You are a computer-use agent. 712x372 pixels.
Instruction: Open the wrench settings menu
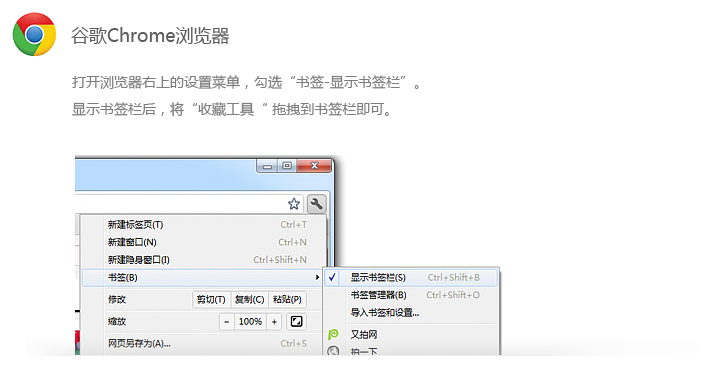click(x=316, y=204)
